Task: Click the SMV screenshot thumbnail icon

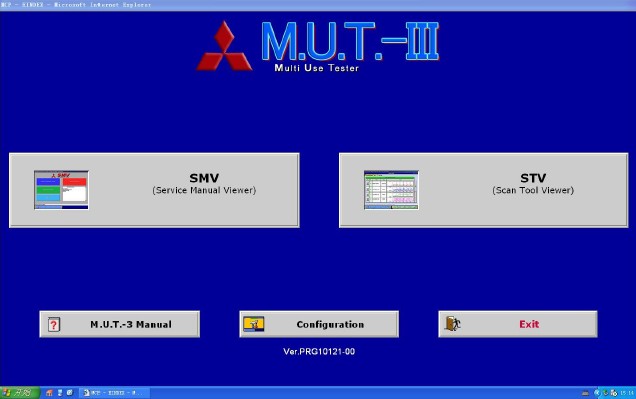Action: point(61,190)
